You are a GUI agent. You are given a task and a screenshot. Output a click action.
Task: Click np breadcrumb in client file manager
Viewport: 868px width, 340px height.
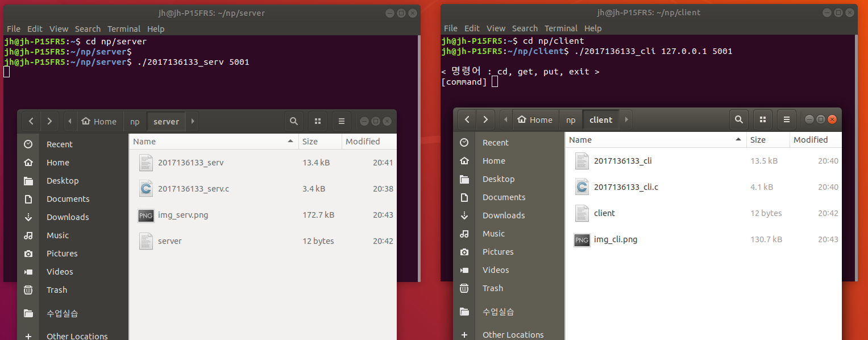(x=571, y=119)
